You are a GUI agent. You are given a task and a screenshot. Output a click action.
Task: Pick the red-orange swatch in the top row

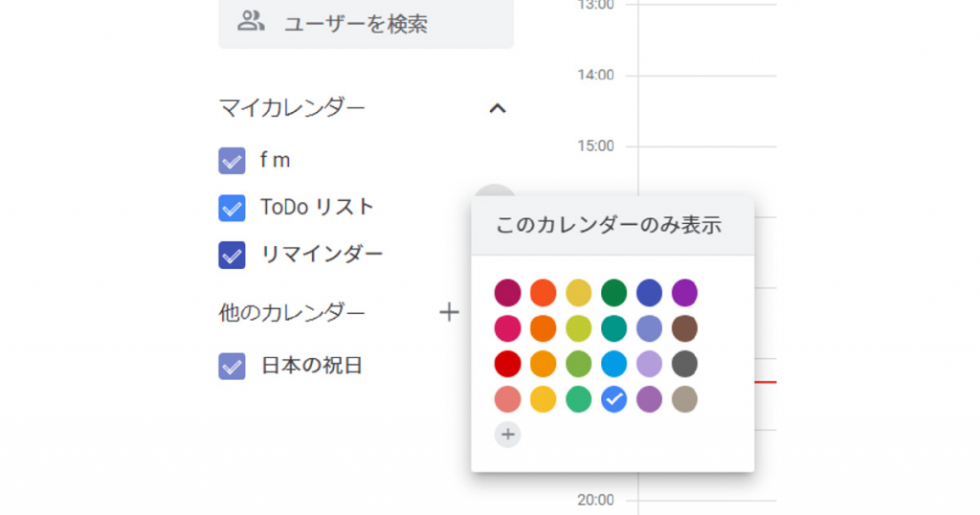click(x=544, y=293)
